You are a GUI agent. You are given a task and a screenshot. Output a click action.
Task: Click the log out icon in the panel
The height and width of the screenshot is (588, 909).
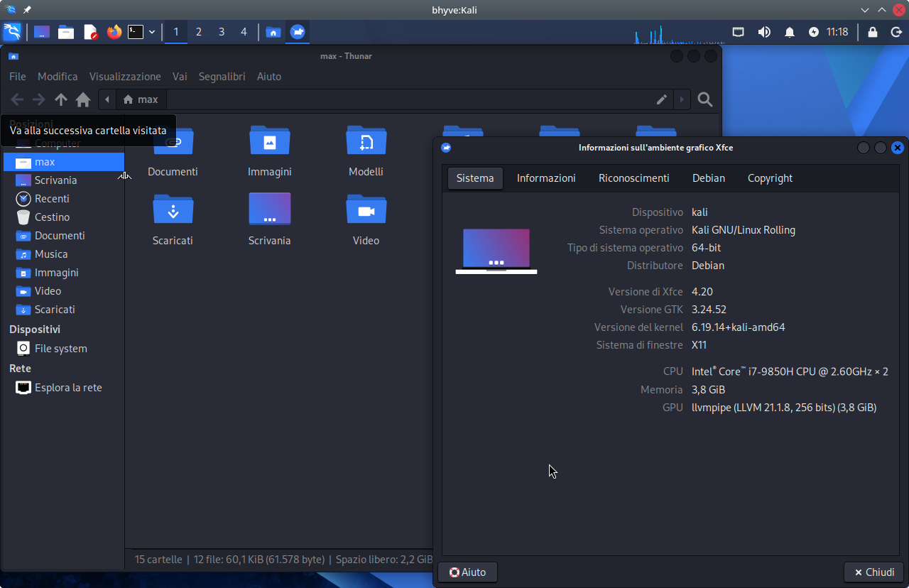pyautogui.click(x=896, y=32)
